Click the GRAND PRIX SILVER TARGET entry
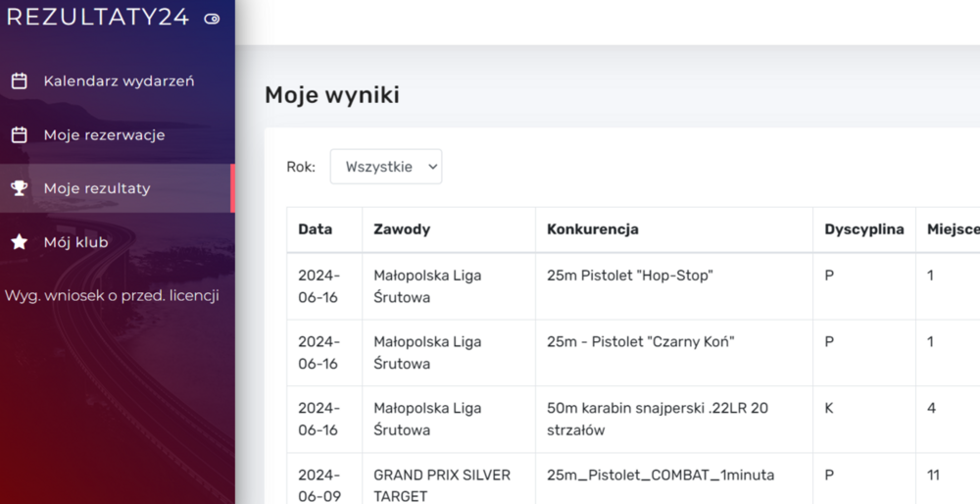980x504 pixels. (442, 485)
